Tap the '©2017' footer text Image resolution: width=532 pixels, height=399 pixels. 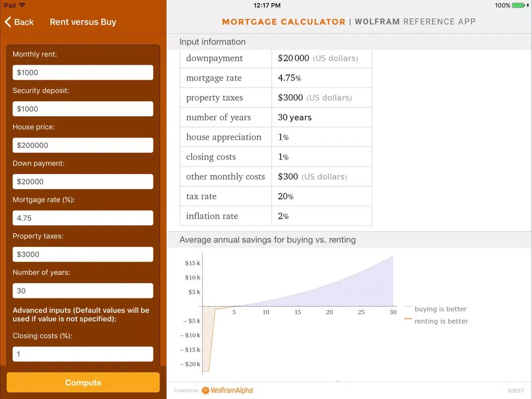pos(515,391)
